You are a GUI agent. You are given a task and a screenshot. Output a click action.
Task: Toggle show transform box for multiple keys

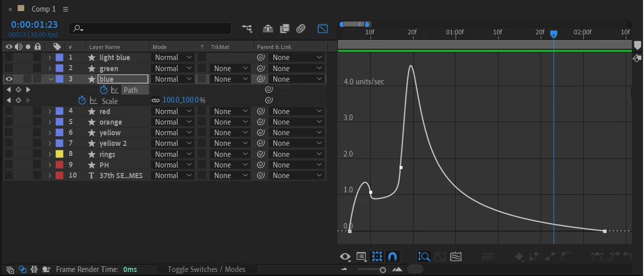[377, 256]
